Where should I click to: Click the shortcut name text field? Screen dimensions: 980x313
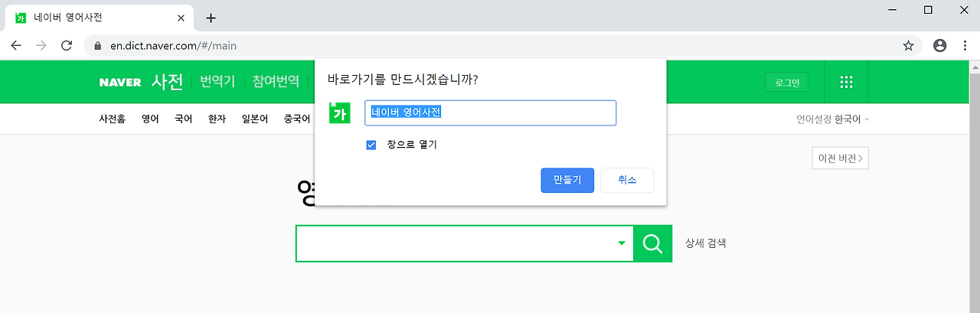click(490, 112)
